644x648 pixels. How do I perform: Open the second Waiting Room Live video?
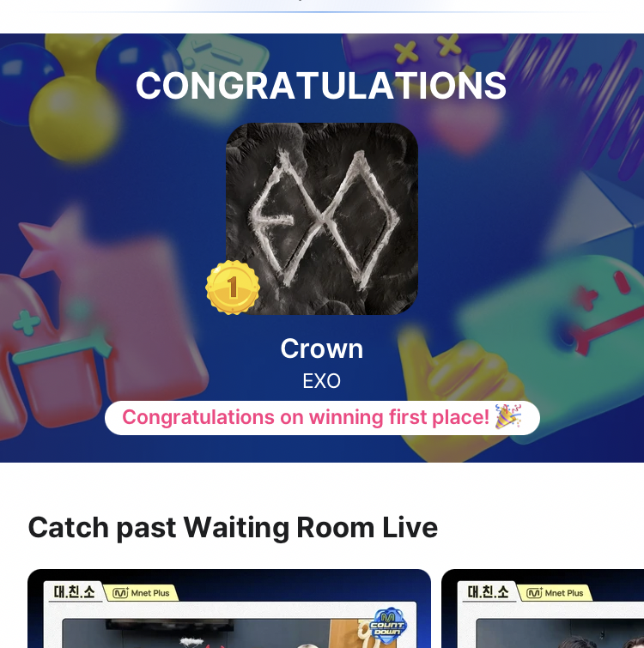click(543, 609)
